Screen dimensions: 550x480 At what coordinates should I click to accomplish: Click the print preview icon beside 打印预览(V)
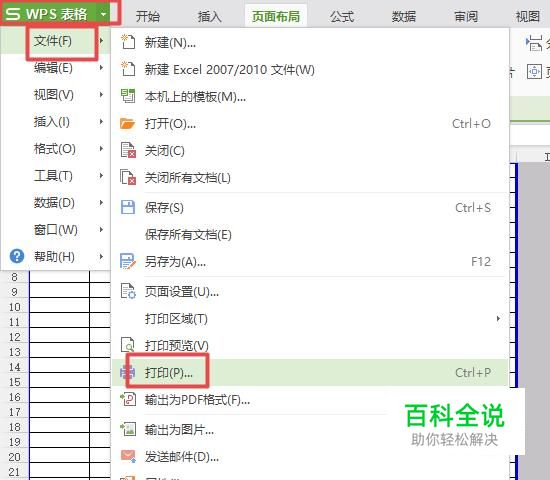(128, 345)
